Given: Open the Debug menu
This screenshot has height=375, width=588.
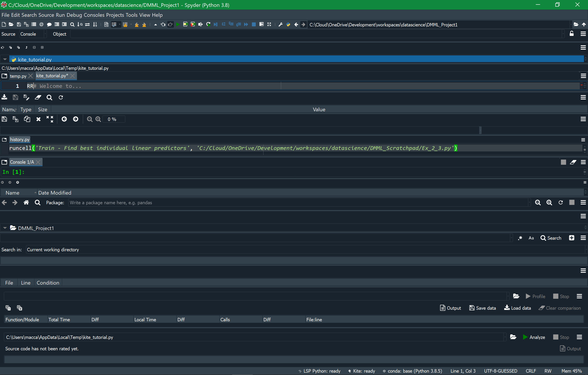Looking at the screenshot, I should [x=75, y=15].
